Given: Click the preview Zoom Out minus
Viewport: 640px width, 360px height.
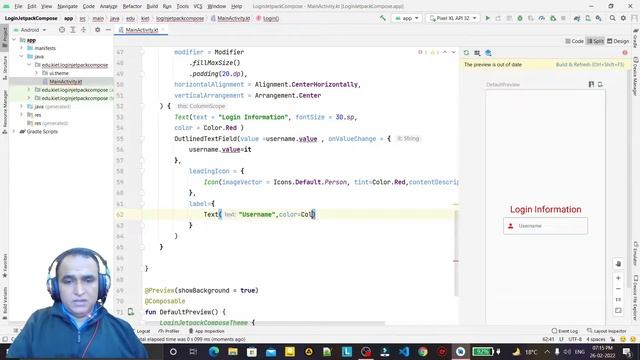Looking at the screenshot, I should (x=618, y=289).
